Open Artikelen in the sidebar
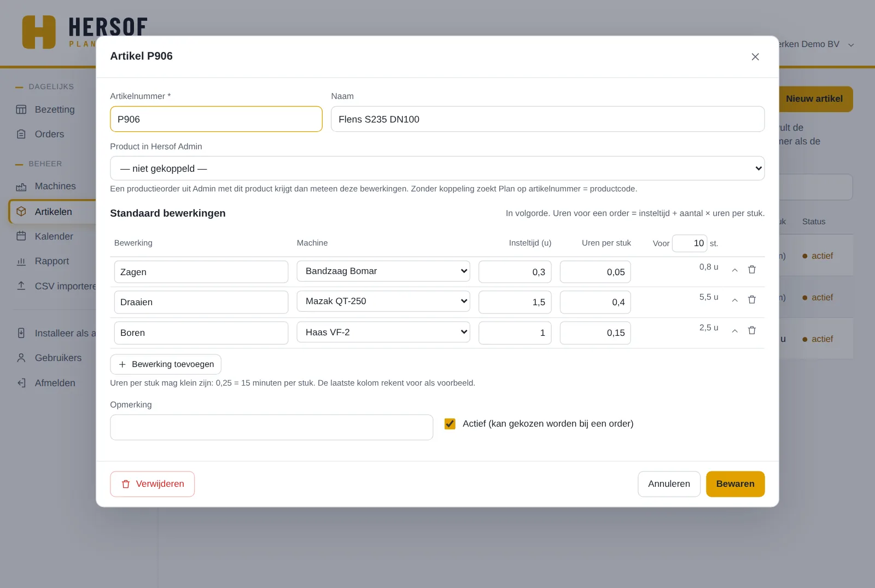Viewport: 875px width, 588px height. click(53, 212)
